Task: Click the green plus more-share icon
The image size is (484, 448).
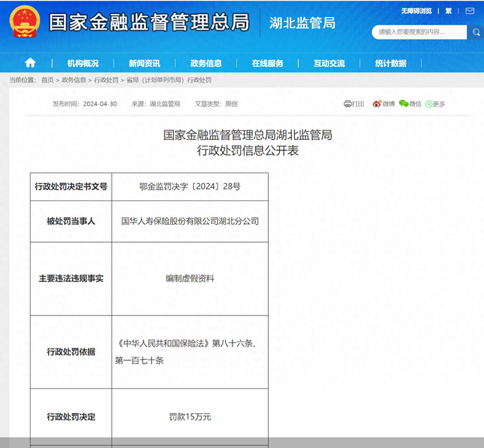Action: [429, 104]
